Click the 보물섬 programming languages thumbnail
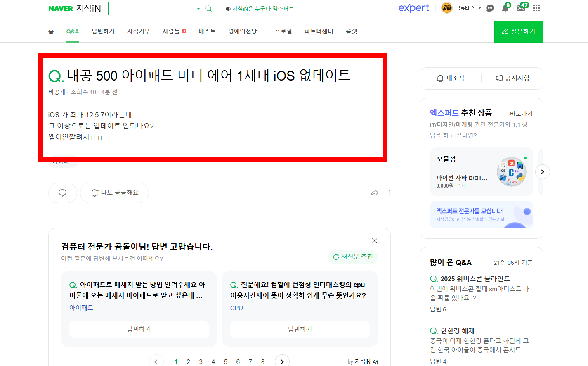The image size is (588, 366). click(x=512, y=172)
